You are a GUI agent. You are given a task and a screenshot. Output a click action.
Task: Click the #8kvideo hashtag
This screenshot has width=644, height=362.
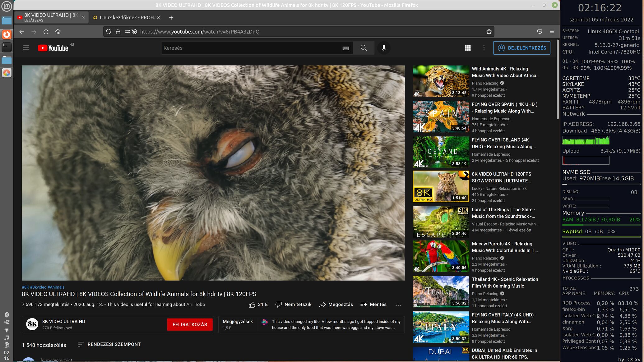pos(38,287)
